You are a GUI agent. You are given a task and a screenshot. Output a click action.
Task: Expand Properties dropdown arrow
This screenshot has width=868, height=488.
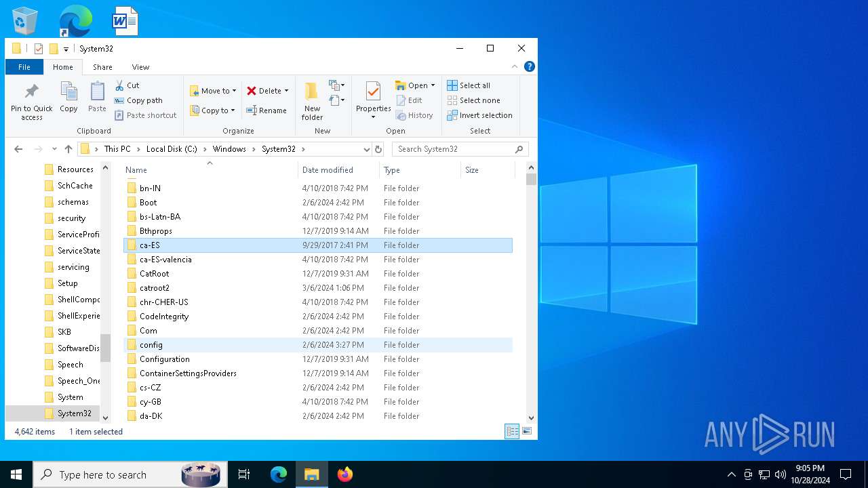pos(374,117)
